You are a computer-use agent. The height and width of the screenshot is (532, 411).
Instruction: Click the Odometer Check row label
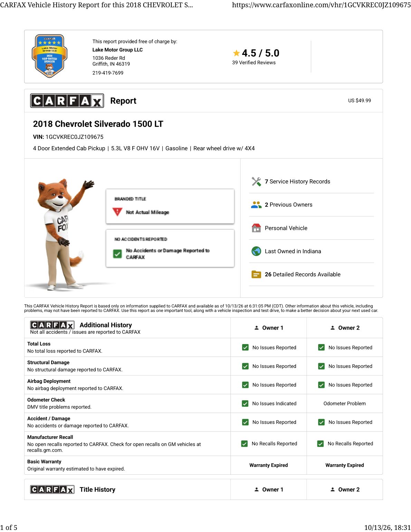[x=46, y=400]
